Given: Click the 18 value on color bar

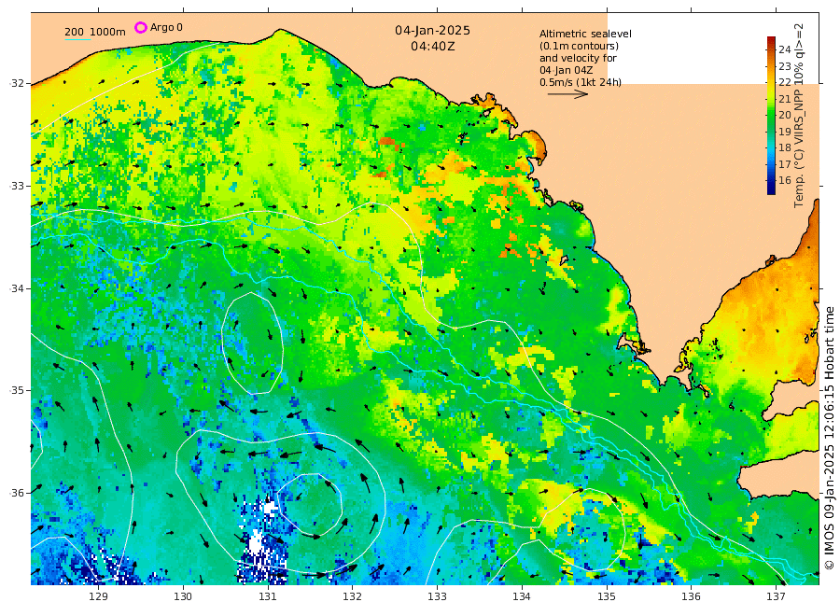Looking at the screenshot, I should (x=785, y=147).
